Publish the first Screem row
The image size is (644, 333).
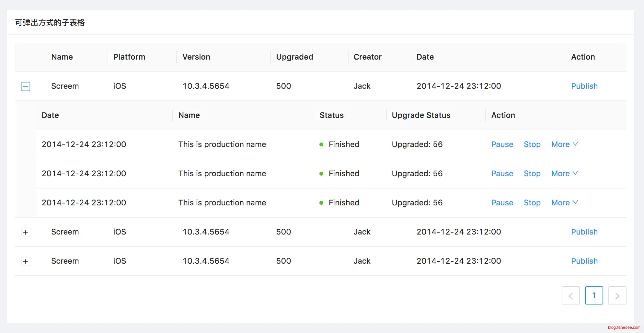click(584, 86)
